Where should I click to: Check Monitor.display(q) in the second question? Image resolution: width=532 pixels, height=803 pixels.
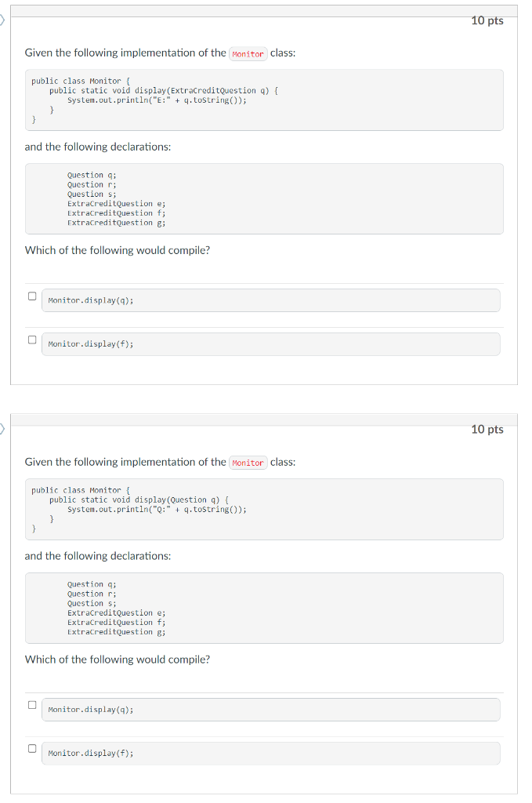pyautogui.click(x=31, y=704)
